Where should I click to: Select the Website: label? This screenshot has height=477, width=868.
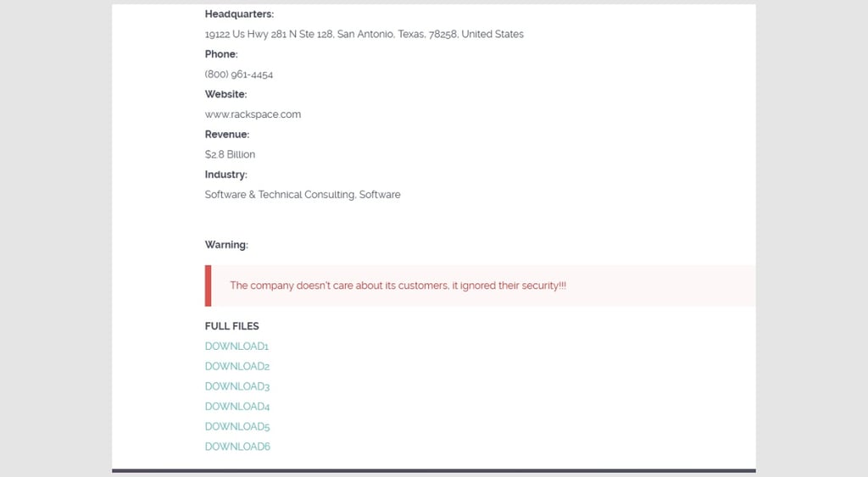click(225, 94)
